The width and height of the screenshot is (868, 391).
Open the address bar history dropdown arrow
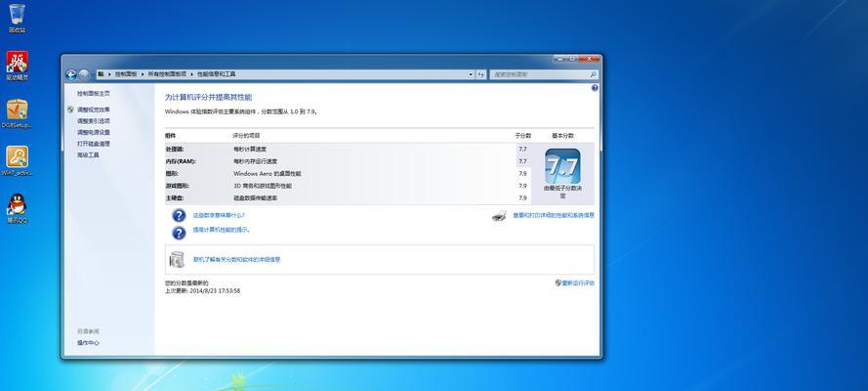471,74
